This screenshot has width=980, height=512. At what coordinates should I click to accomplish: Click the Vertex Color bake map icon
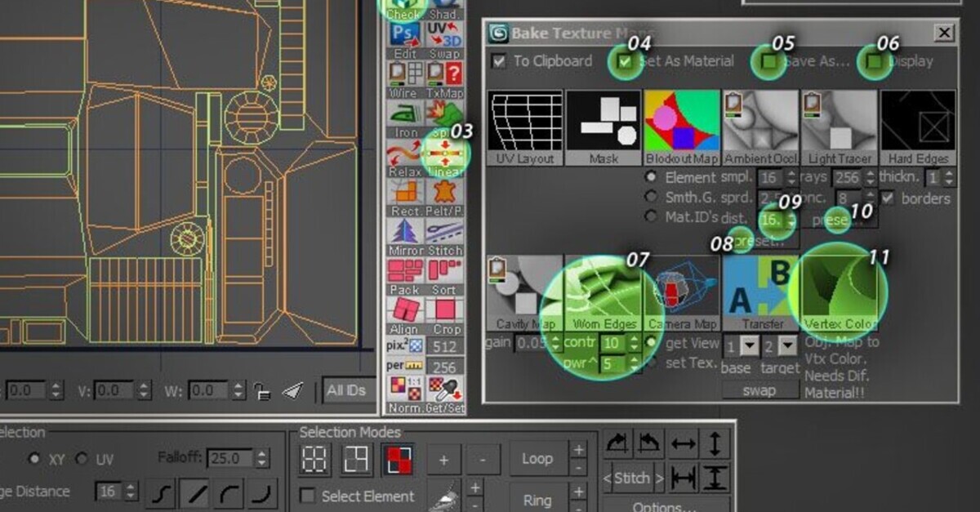pos(840,287)
